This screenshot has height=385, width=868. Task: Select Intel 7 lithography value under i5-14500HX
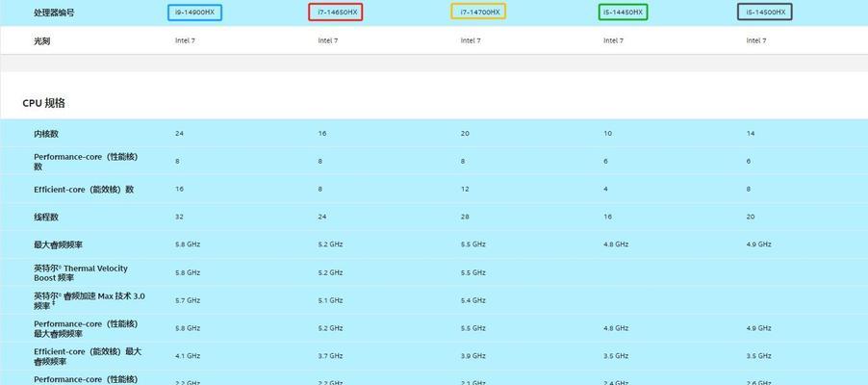[756, 40]
